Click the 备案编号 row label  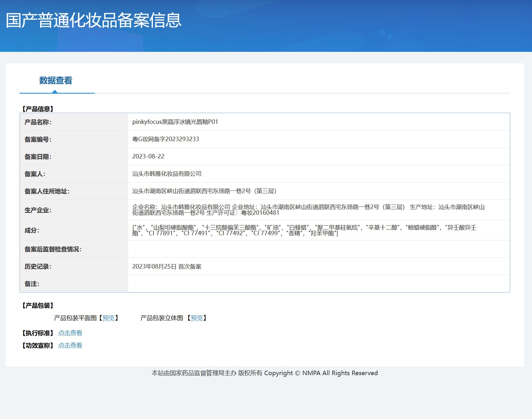point(38,139)
